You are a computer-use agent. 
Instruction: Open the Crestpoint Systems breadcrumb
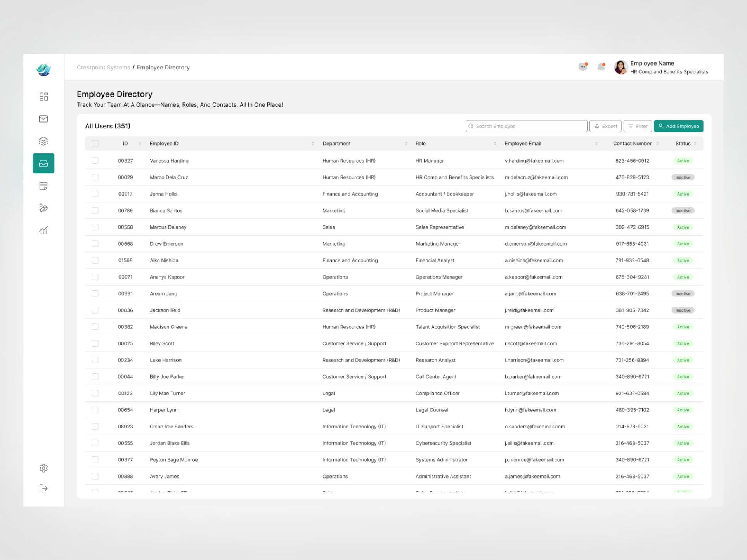coord(103,67)
